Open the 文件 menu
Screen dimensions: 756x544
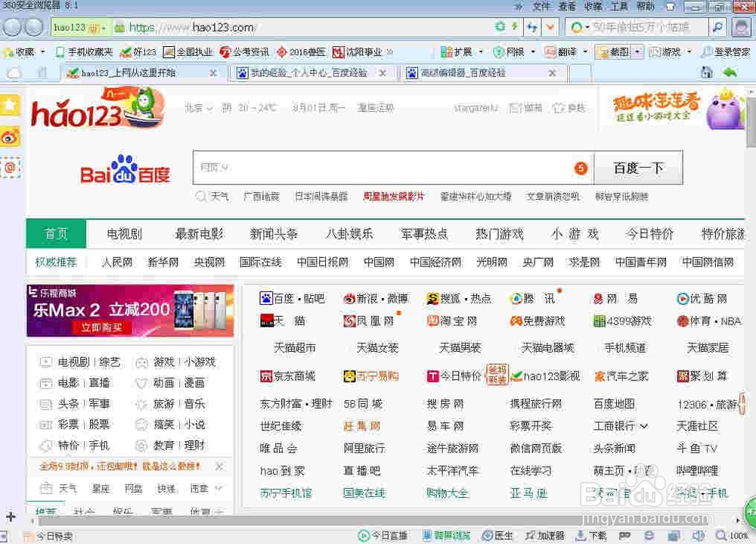(x=541, y=6)
